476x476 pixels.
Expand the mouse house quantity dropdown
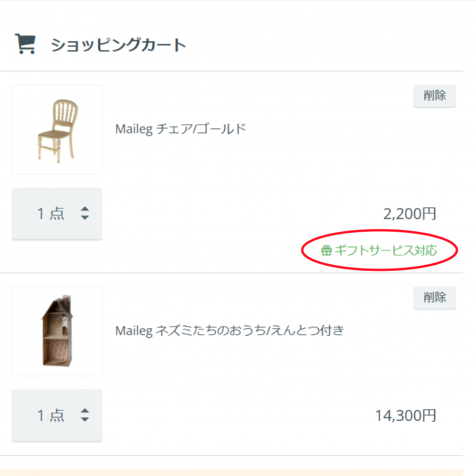pyautogui.click(x=57, y=416)
